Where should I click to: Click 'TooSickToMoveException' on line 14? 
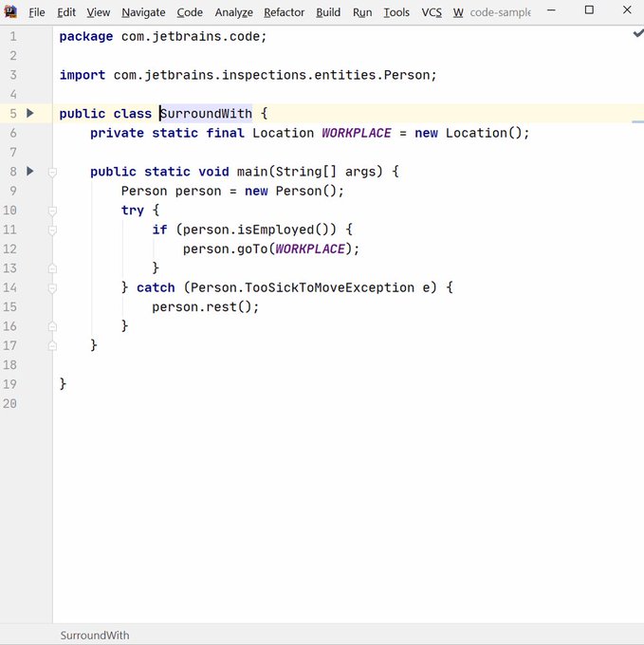[329, 287]
